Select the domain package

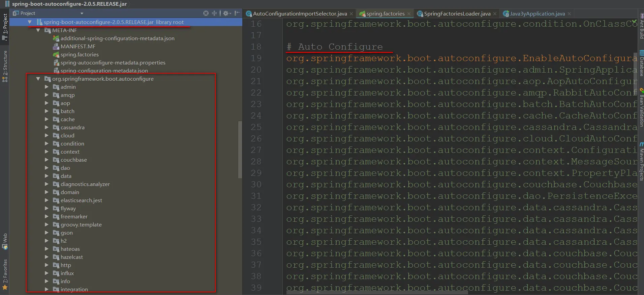coord(70,192)
